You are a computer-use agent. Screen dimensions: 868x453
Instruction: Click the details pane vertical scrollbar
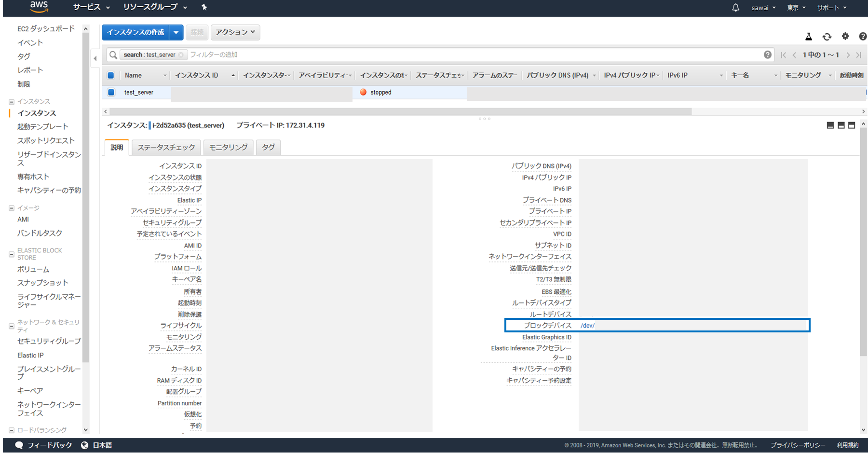coord(864,241)
